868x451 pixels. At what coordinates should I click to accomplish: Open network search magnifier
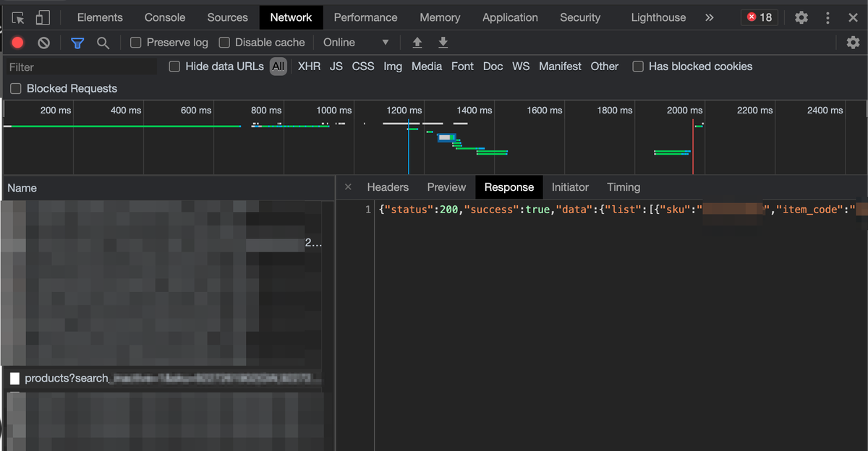tap(103, 43)
